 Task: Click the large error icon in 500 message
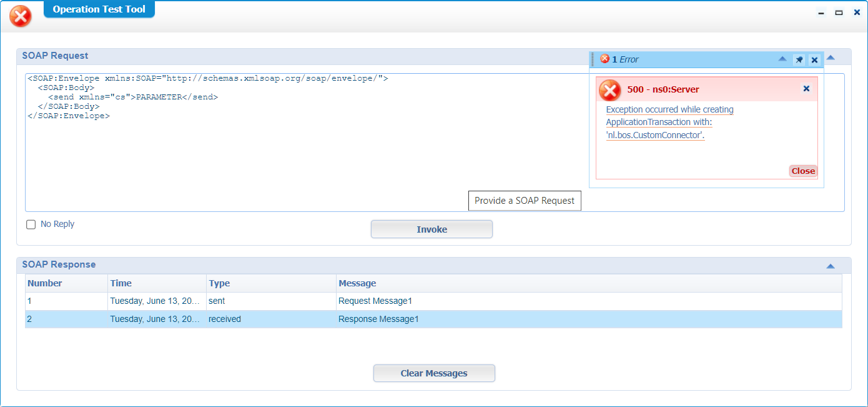click(x=609, y=91)
